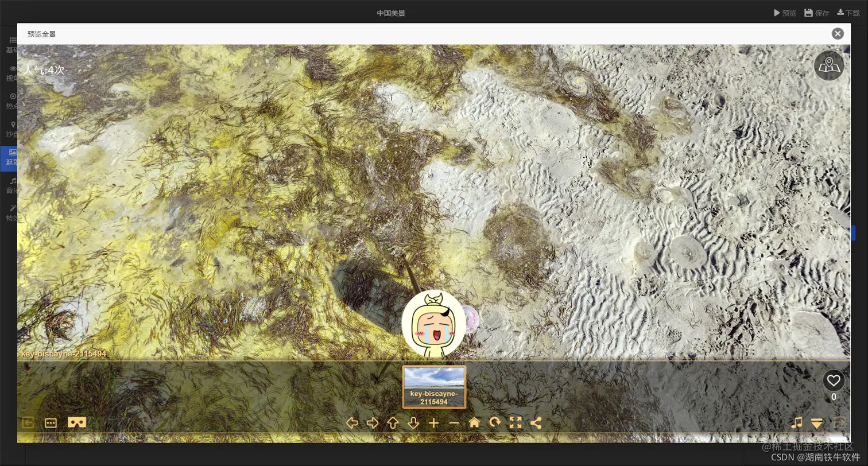Open the 视角 section in the left sidebar
868x466 pixels.
(11, 73)
